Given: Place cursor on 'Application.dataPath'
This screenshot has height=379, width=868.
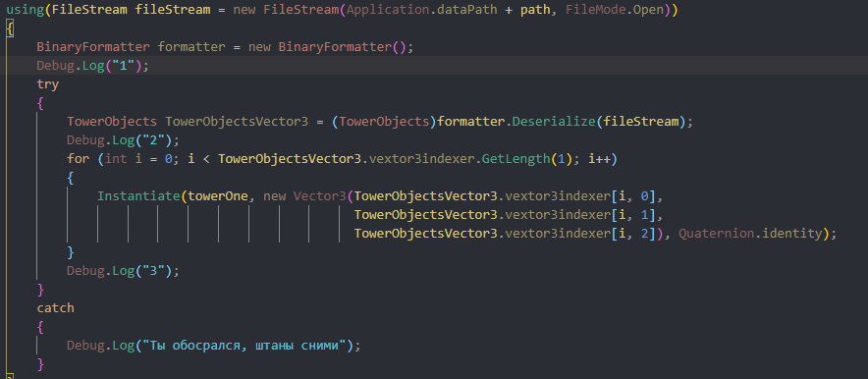Looking at the screenshot, I should 421,10.
